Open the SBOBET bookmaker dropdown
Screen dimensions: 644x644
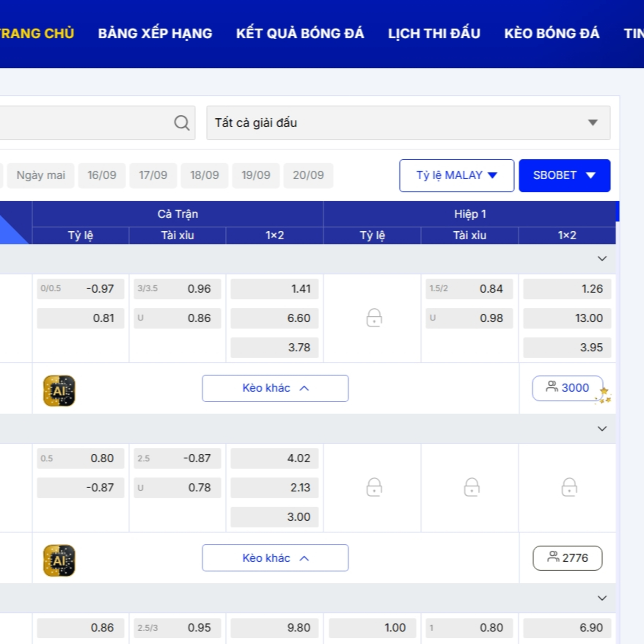click(x=565, y=175)
